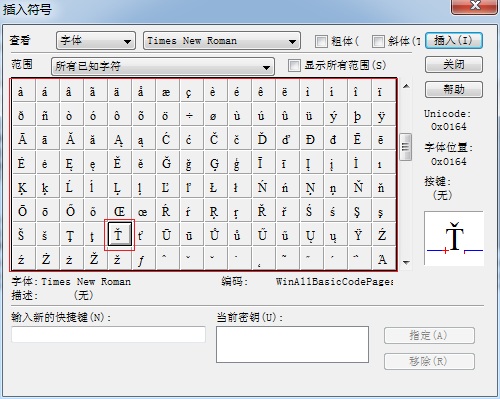Click the 帮助 help button
This screenshot has height=399, width=500.
click(x=454, y=89)
